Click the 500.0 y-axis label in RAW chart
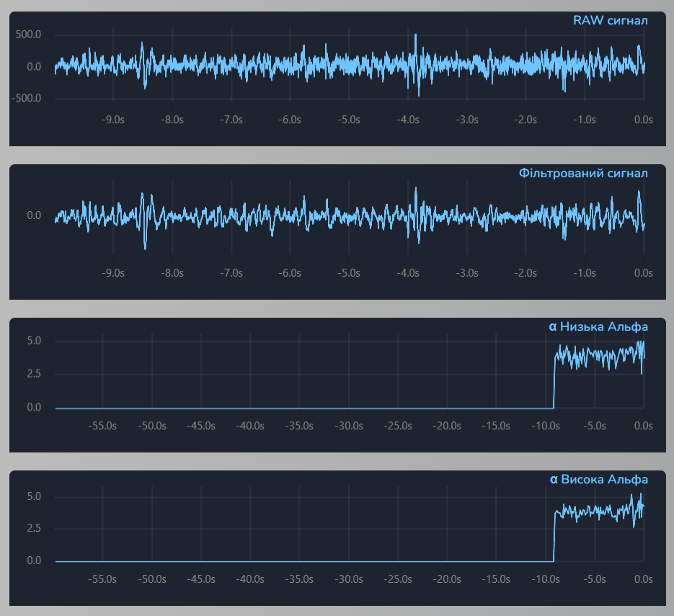The image size is (674, 616). (x=28, y=35)
